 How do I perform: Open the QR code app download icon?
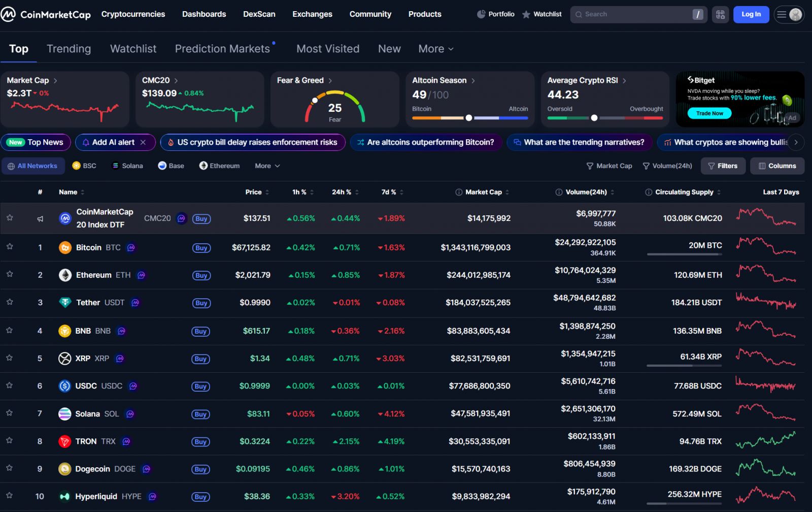click(x=720, y=15)
